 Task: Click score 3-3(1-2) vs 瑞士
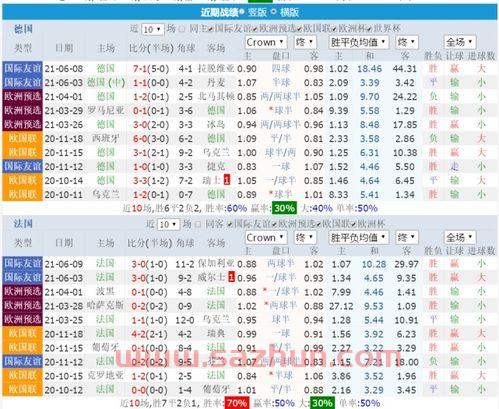(x=151, y=181)
